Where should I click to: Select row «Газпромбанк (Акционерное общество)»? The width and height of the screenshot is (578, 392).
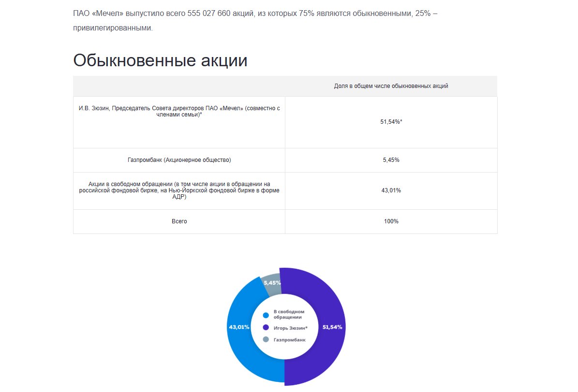point(179,160)
